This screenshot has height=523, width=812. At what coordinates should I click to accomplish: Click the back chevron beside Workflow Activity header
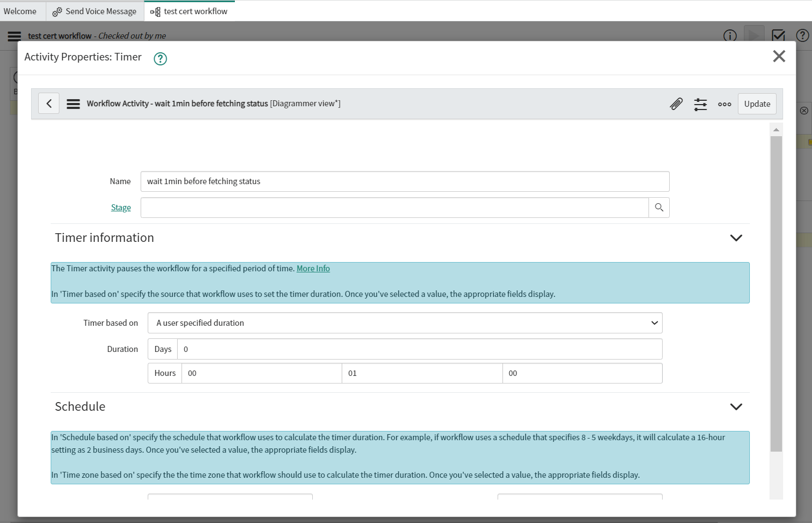(x=49, y=103)
